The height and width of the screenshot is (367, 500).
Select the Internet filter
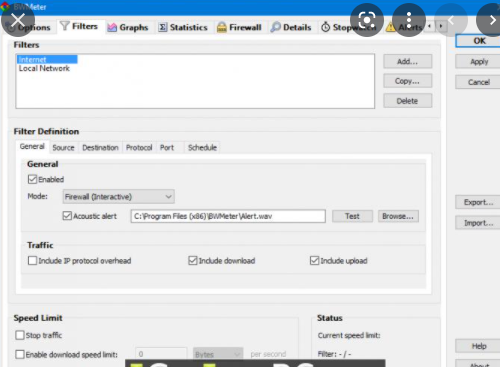(x=47, y=59)
